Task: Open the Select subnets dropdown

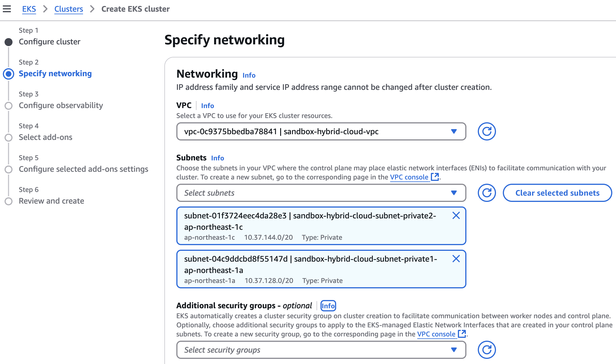Action: (321, 193)
